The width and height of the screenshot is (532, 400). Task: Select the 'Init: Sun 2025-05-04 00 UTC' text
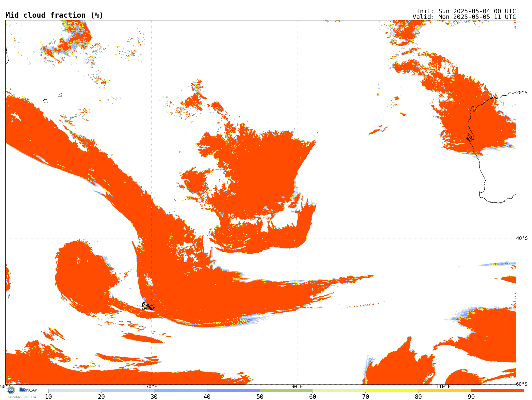point(466,11)
